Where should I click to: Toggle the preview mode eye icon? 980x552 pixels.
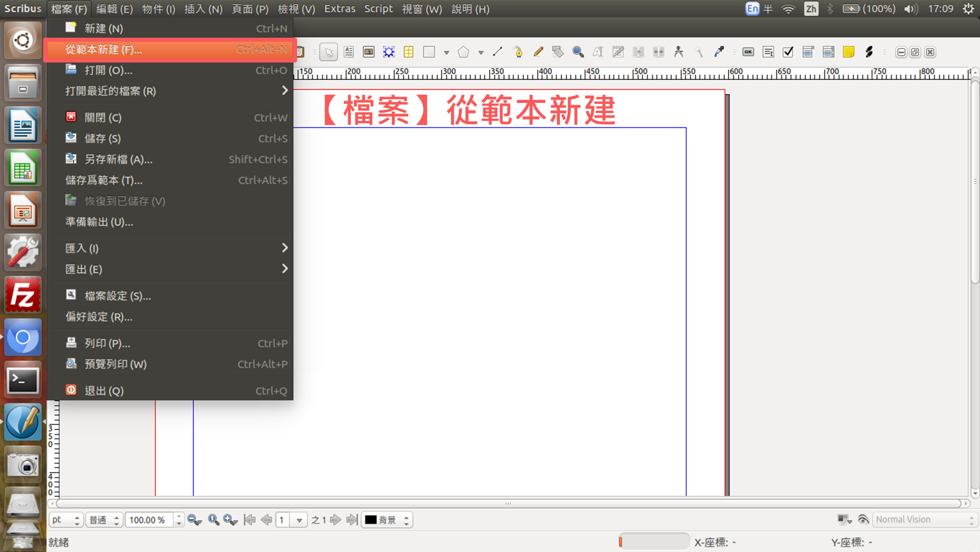pyautogui.click(x=863, y=520)
